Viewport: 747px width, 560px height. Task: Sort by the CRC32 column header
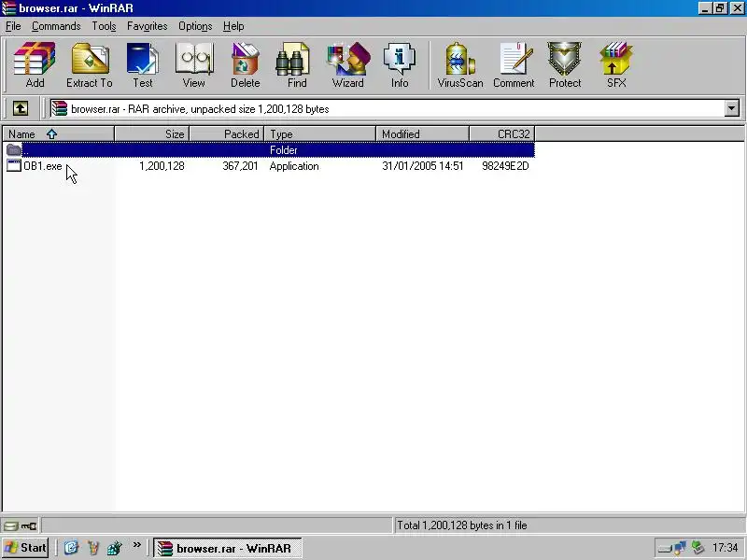pos(502,134)
